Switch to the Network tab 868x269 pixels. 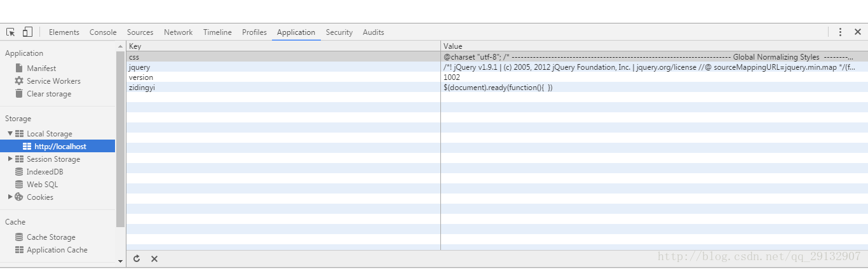click(178, 32)
